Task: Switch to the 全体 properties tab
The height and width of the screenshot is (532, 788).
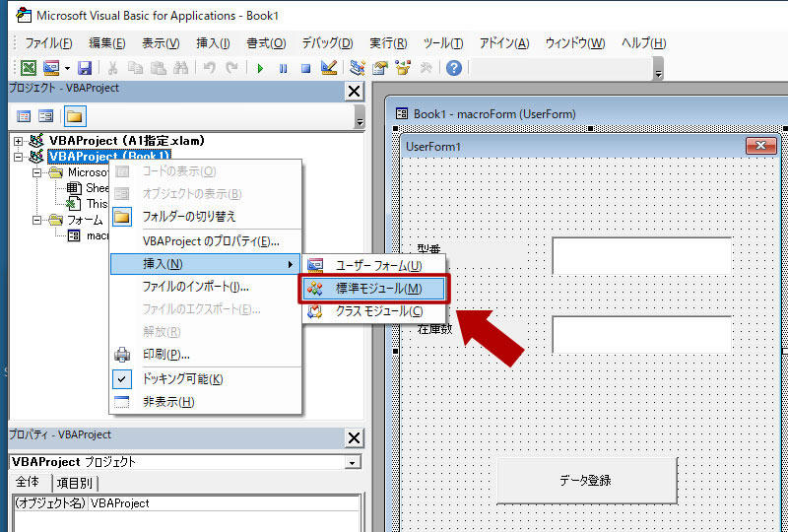Action: click(28, 482)
